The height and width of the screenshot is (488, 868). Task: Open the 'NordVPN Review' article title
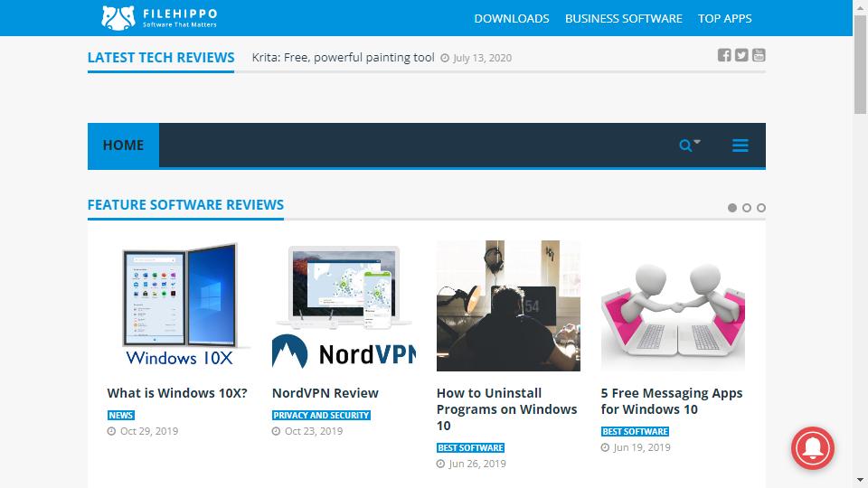(x=325, y=393)
